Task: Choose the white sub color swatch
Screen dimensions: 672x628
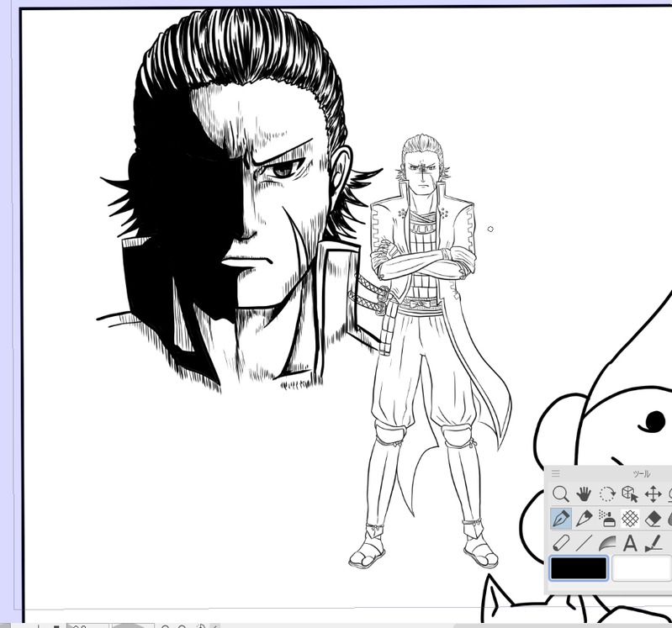Action: pos(642,568)
